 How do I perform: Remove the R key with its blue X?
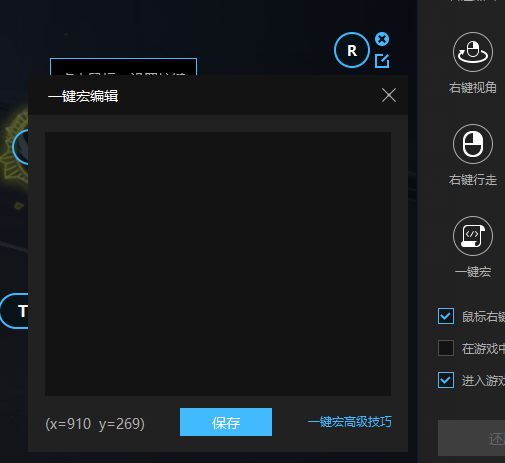click(382, 39)
